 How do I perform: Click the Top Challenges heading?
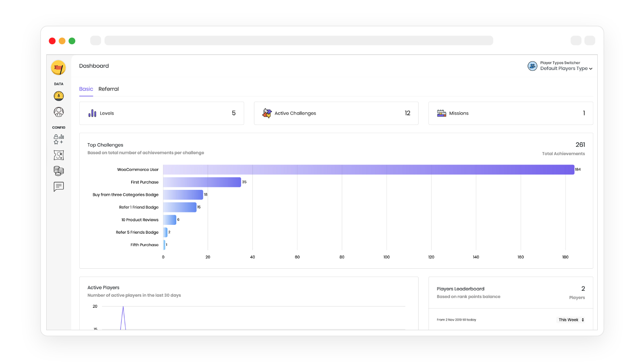click(x=105, y=145)
